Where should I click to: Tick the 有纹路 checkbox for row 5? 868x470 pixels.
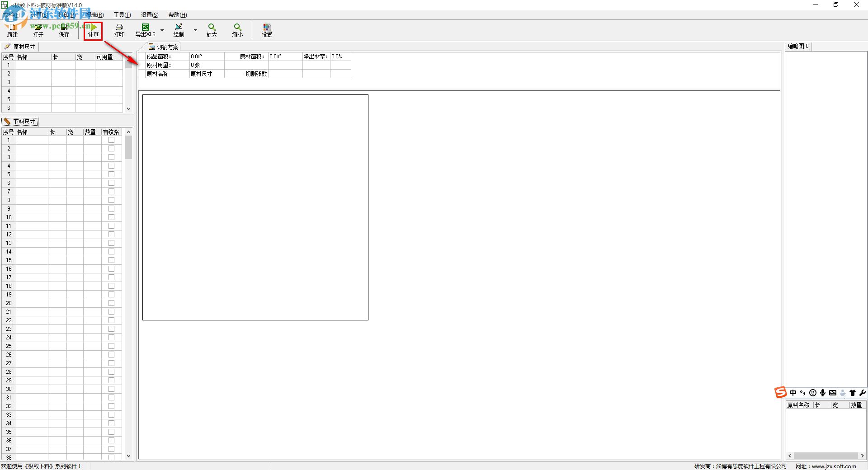pos(111,174)
